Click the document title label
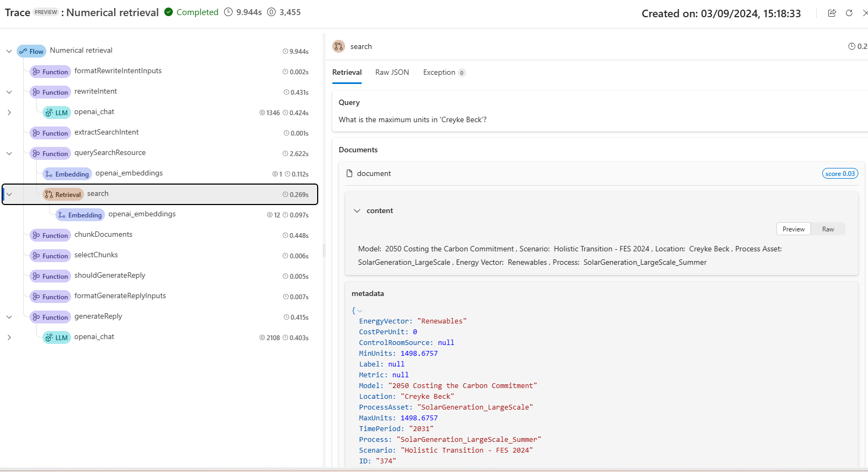Screen dimensions: 868x472 [374, 173]
